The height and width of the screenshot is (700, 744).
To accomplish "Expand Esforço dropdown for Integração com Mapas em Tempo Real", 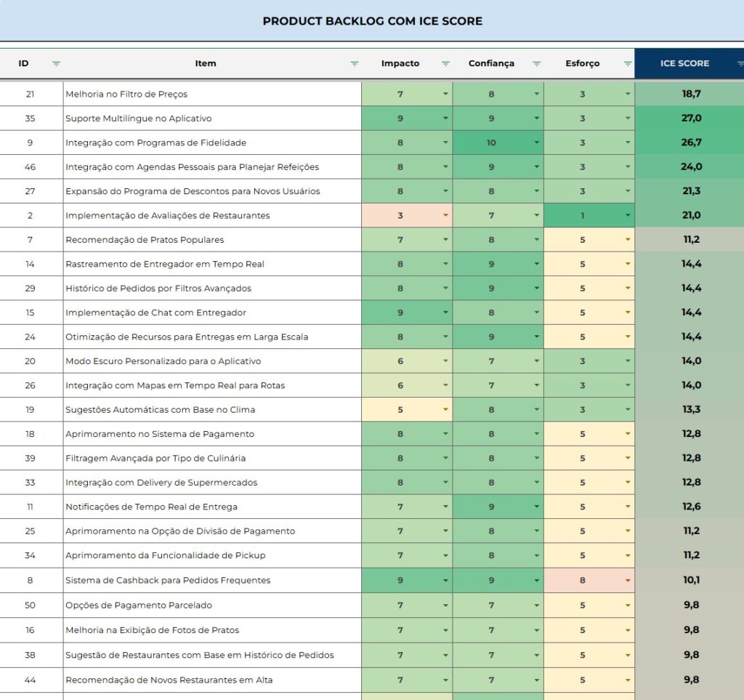I will pyautogui.click(x=627, y=385).
